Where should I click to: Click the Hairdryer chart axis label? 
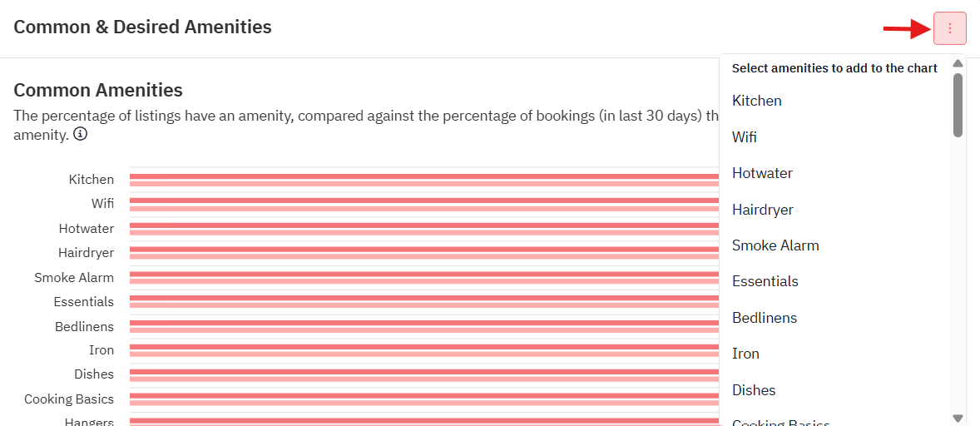(x=87, y=253)
